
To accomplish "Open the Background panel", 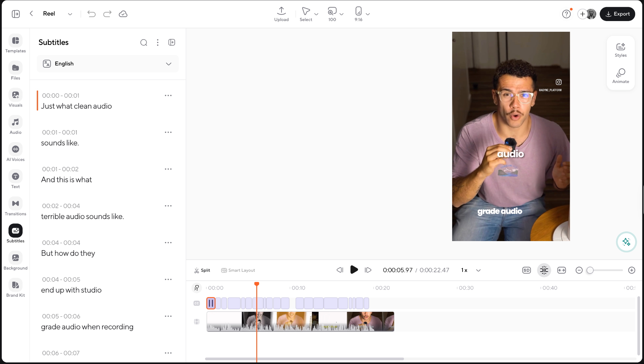I will tap(15, 261).
